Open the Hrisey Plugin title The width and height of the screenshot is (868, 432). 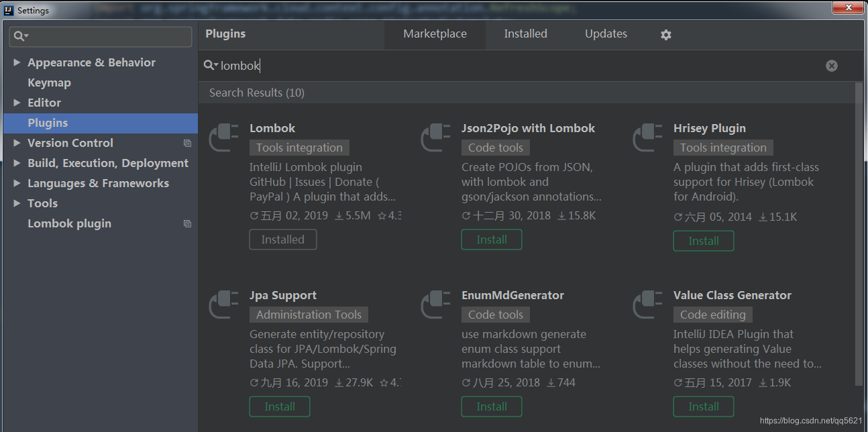click(x=710, y=129)
